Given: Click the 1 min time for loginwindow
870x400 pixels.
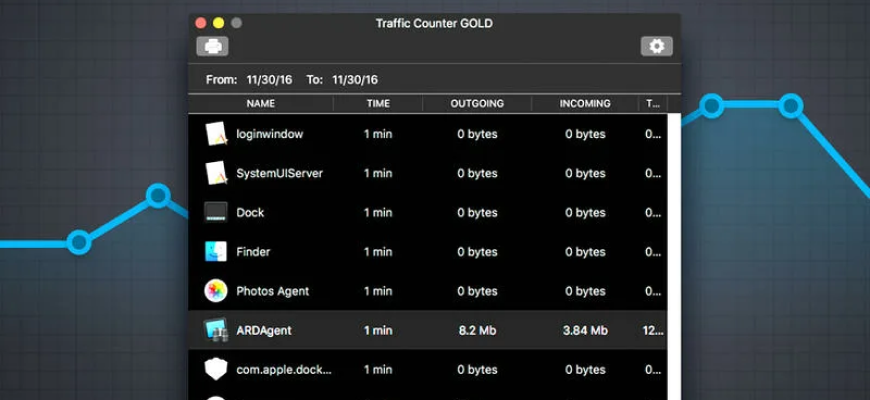Looking at the screenshot, I should click(378, 134).
